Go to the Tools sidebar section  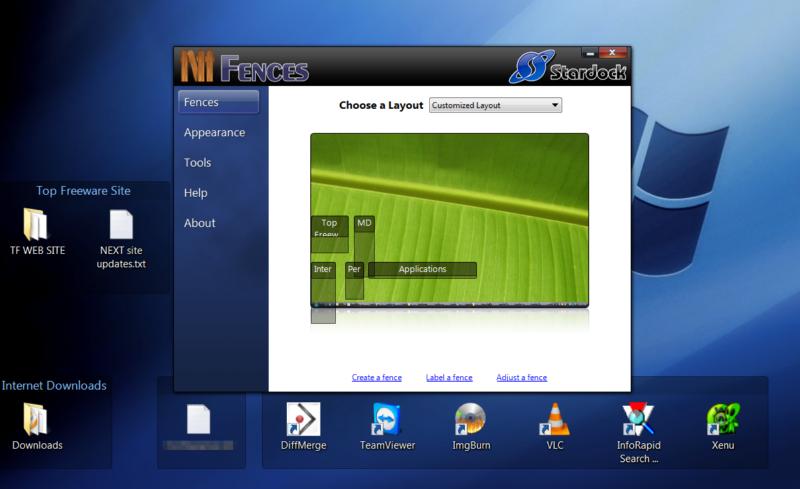coord(197,162)
